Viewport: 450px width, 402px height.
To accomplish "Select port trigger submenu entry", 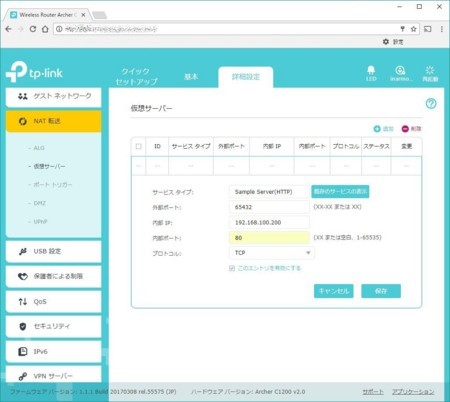I will coord(52,184).
